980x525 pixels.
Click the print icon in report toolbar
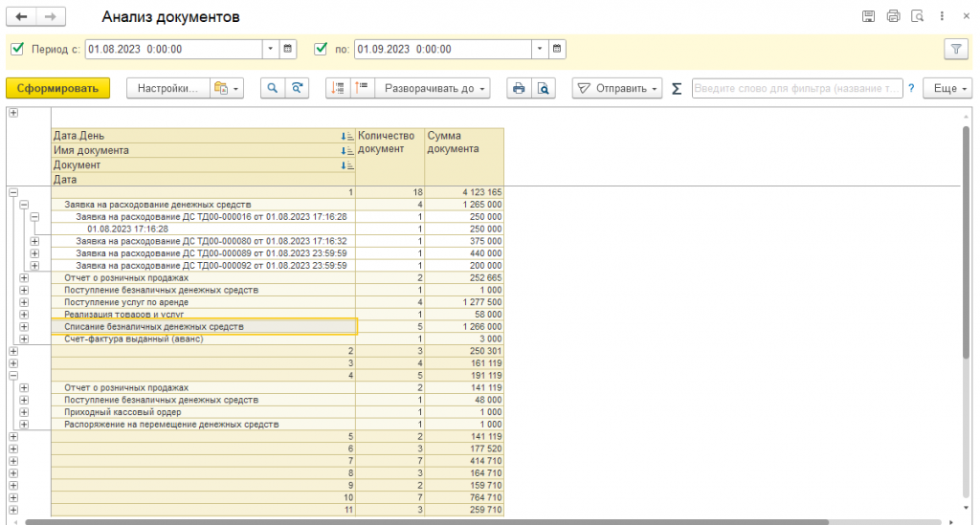tap(519, 88)
